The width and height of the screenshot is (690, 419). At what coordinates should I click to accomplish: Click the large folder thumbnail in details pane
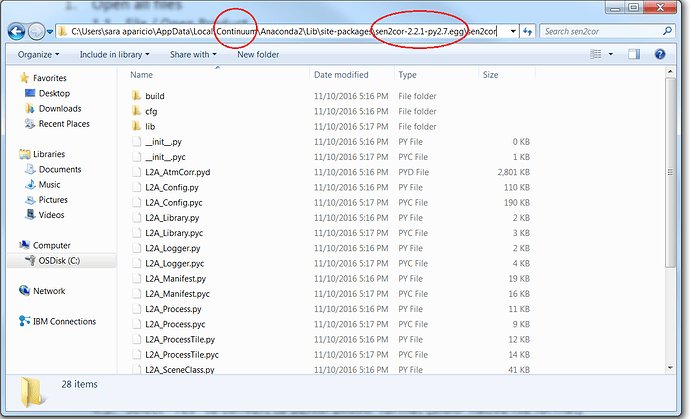(33, 392)
